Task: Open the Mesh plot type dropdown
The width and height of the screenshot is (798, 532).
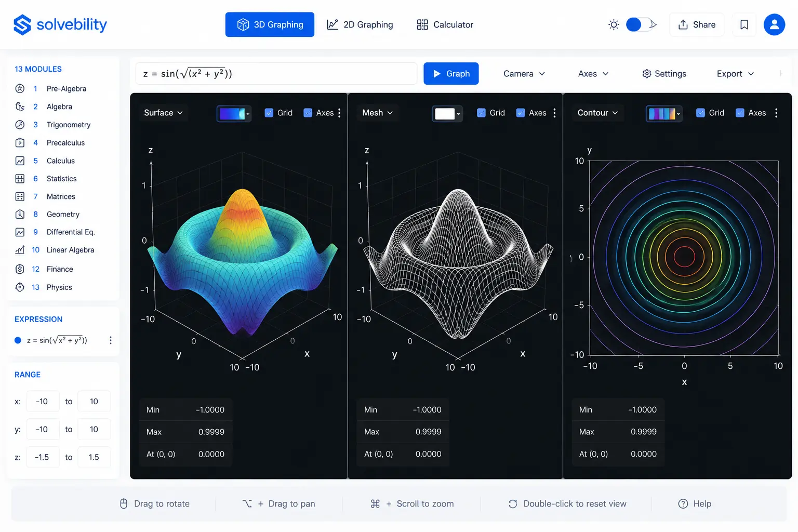Action: 378,113
